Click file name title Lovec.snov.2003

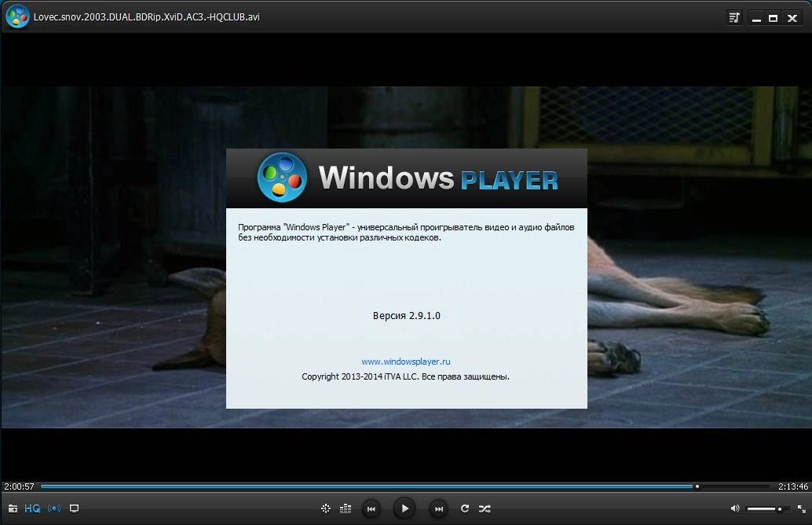[147, 17]
